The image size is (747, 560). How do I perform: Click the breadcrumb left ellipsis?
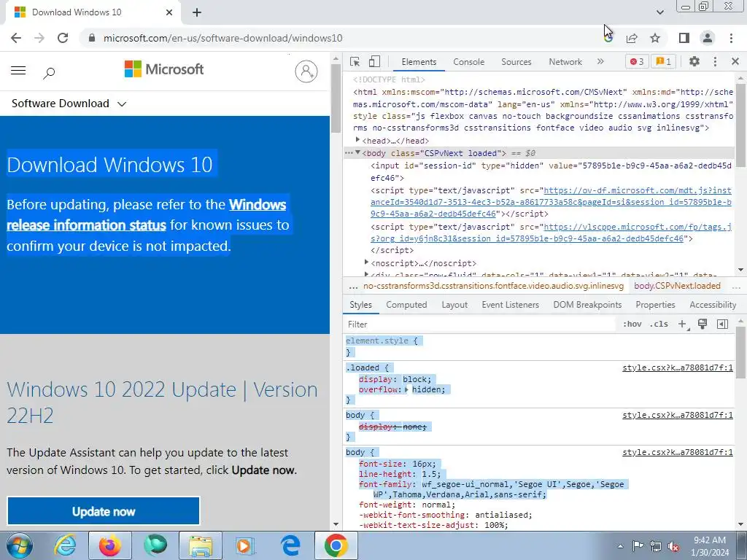point(353,286)
